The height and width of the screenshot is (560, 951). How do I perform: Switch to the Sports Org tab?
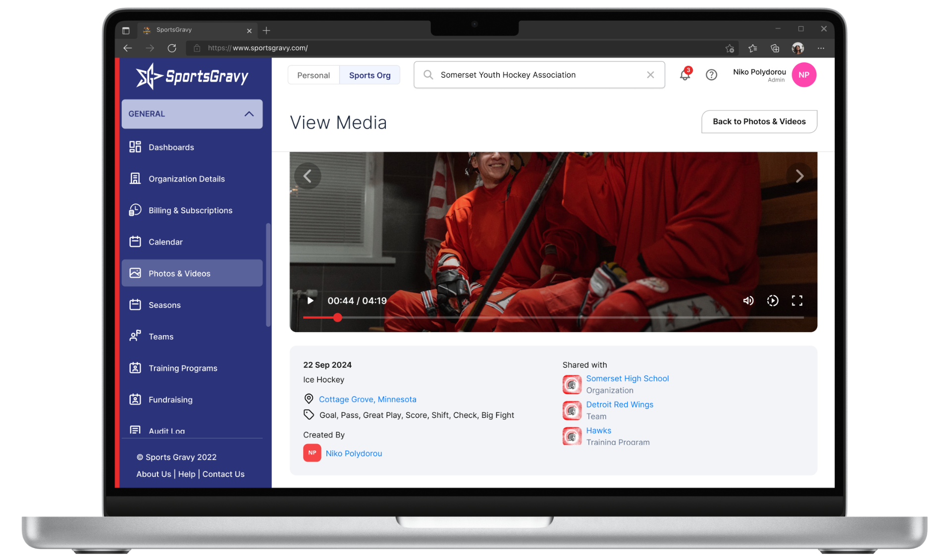(x=370, y=75)
